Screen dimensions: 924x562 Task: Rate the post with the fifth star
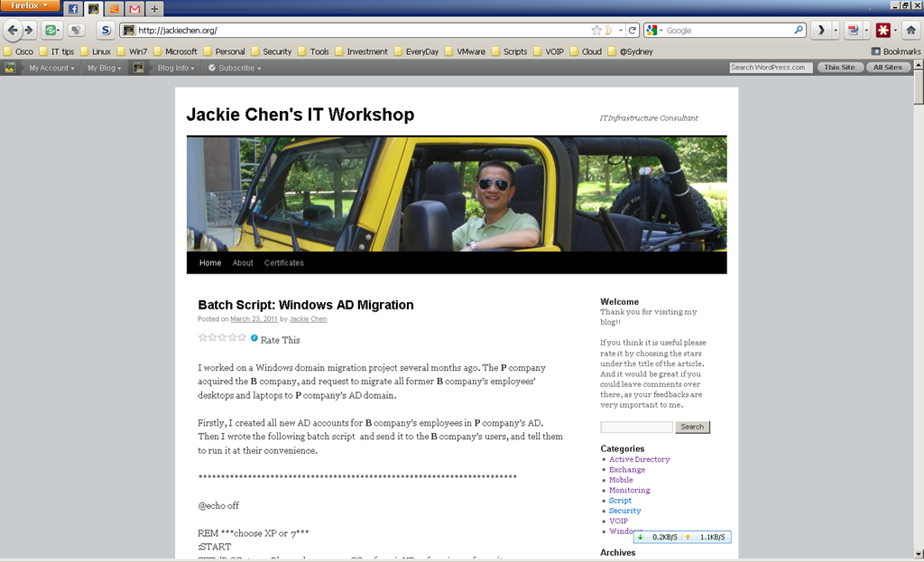tap(242, 337)
